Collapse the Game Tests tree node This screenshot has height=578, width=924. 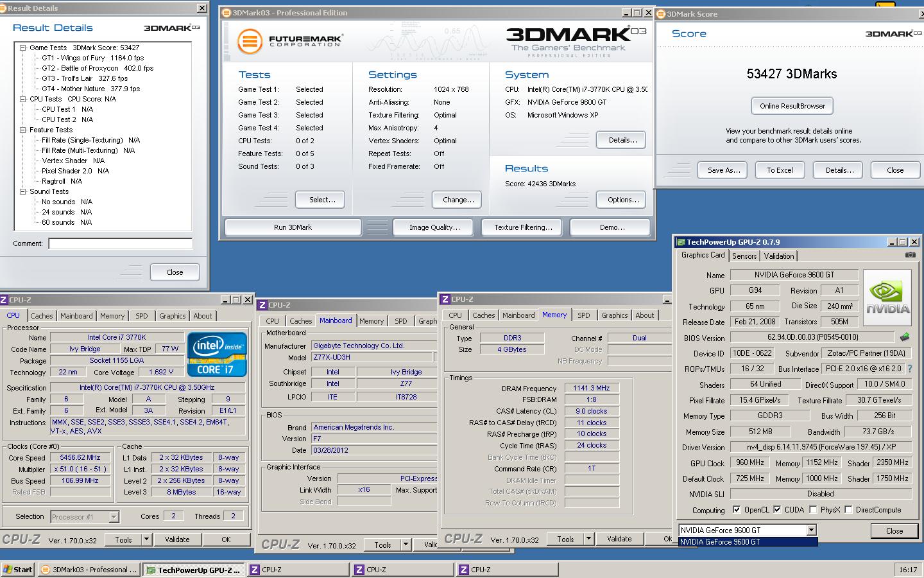tap(23, 48)
